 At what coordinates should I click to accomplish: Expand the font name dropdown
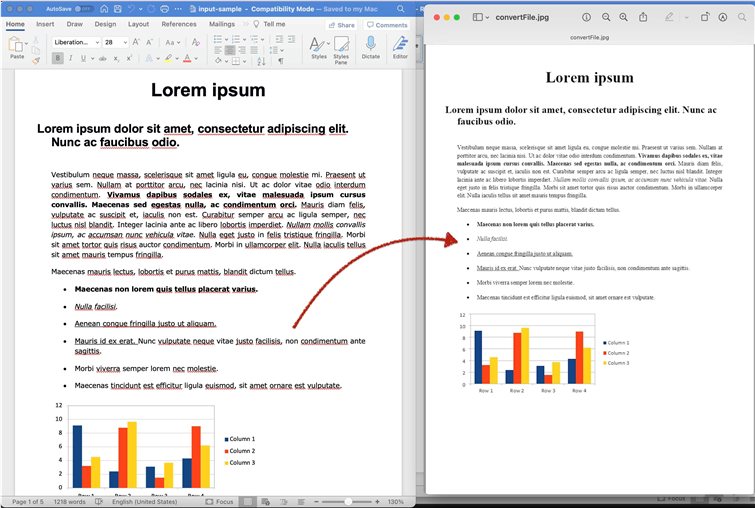96,42
